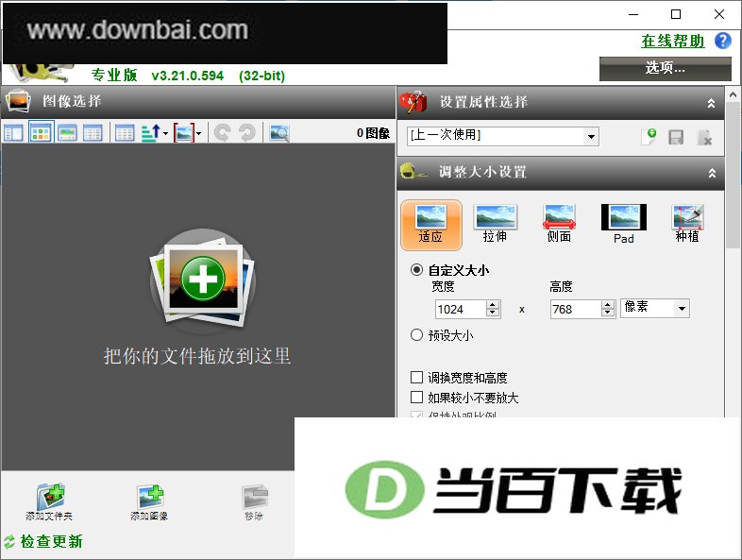Image resolution: width=742 pixels, height=560 pixels.
Task: Click the sort ascending icon
Action: click(x=151, y=133)
